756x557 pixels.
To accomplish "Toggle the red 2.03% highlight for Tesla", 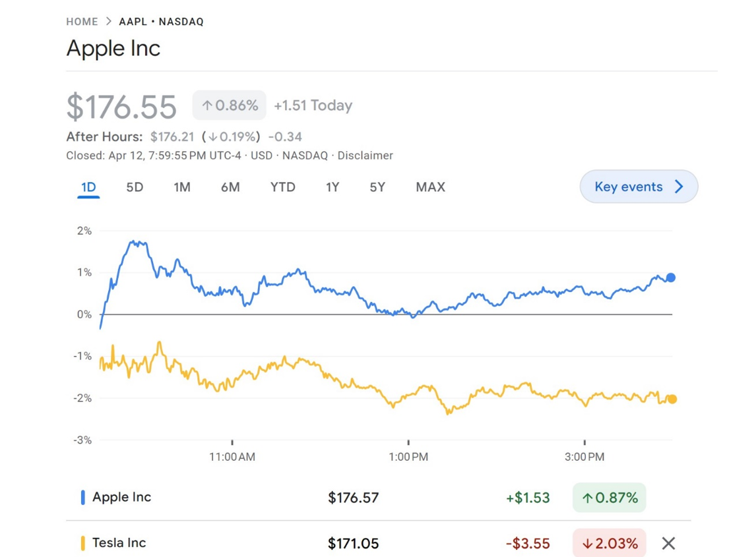I will pyautogui.click(x=609, y=543).
